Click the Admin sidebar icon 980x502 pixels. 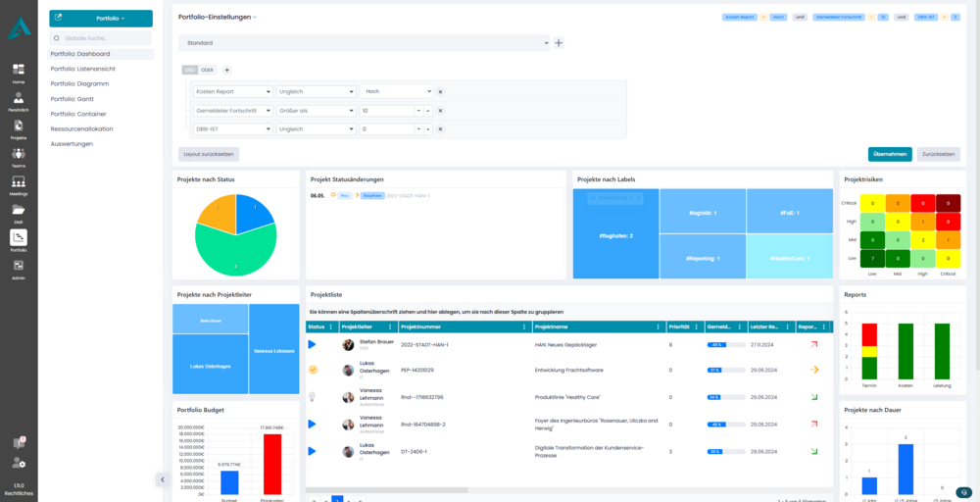tap(19, 267)
